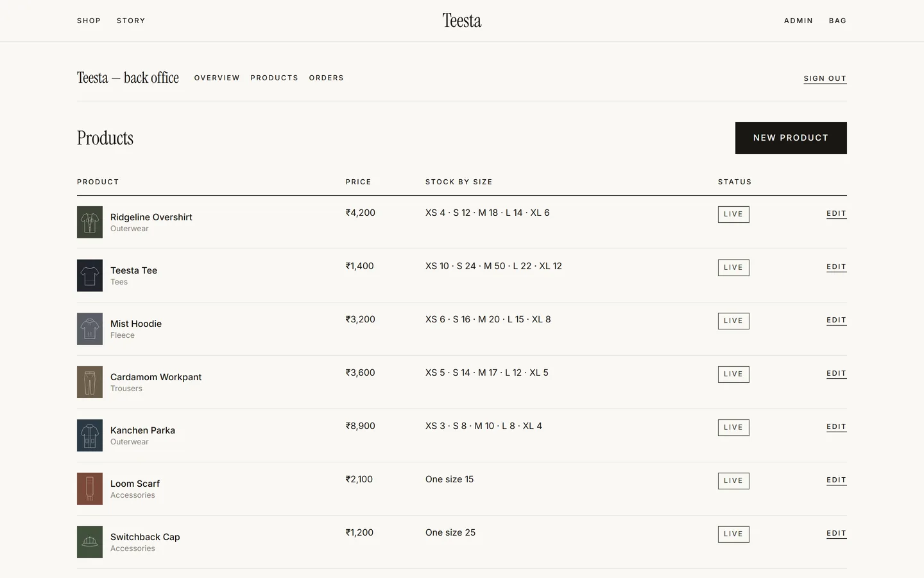Image resolution: width=924 pixels, height=578 pixels.
Task: Click stock text 'XS 5 · S 14 · M 17 · L 12 · XL 5'
Action: [x=487, y=372]
